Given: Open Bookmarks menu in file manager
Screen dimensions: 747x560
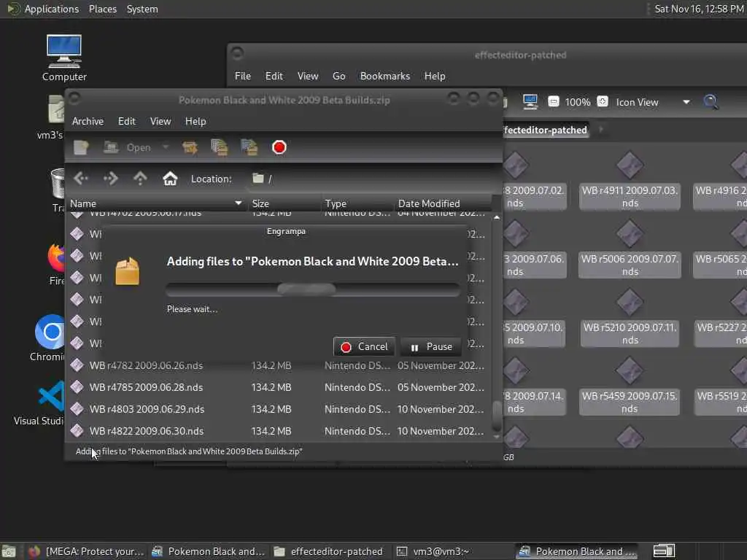Looking at the screenshot, I should [x=385, y=76].
